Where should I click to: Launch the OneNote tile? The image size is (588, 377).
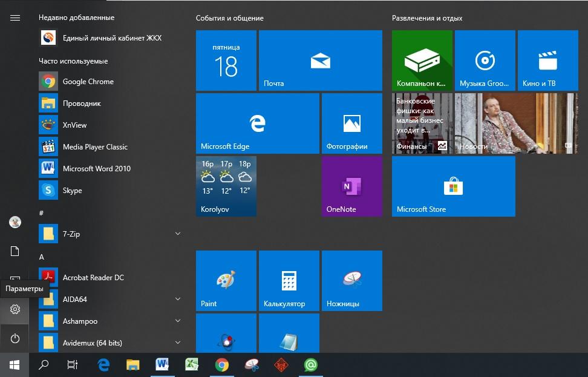pos(352,186)
